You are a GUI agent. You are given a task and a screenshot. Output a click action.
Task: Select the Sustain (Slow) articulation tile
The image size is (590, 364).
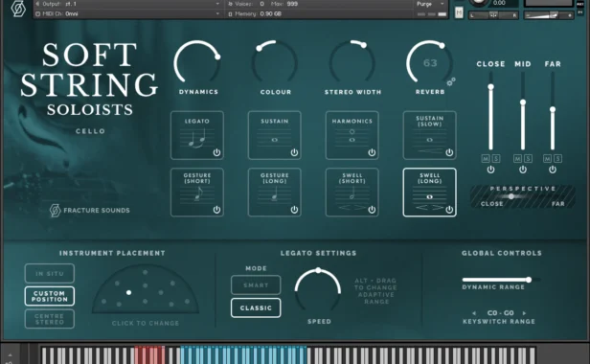(430, 135)
